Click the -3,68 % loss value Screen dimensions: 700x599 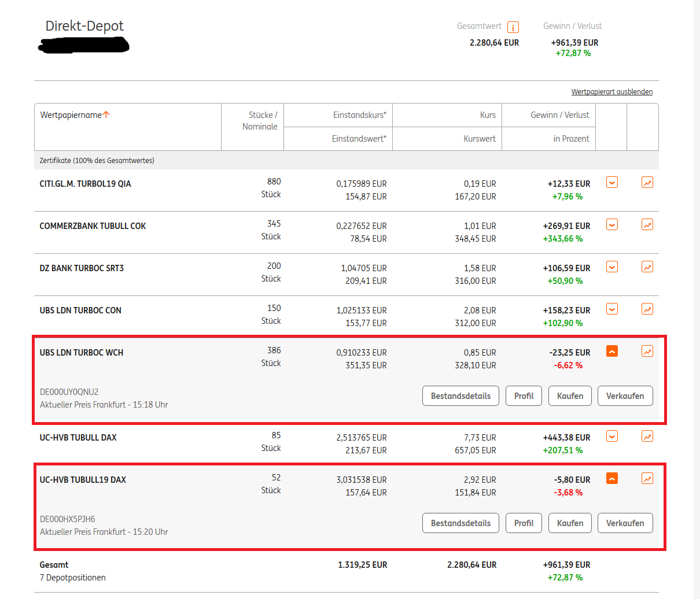pos(568,493)
